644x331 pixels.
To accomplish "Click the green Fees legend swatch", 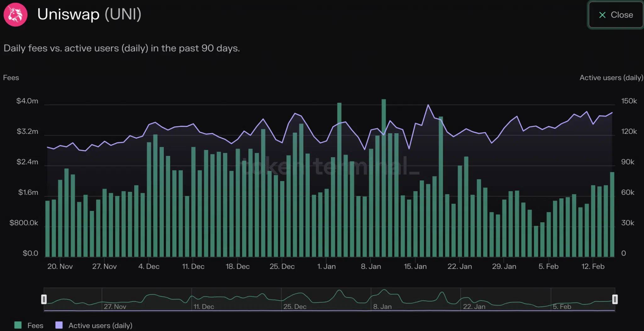I will click(x=18, y=325).
